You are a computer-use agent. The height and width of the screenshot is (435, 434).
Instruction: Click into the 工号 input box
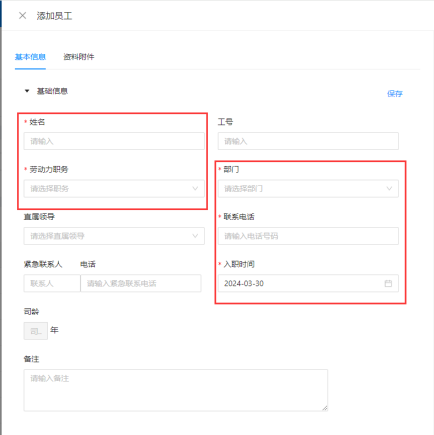click(308, 141)
